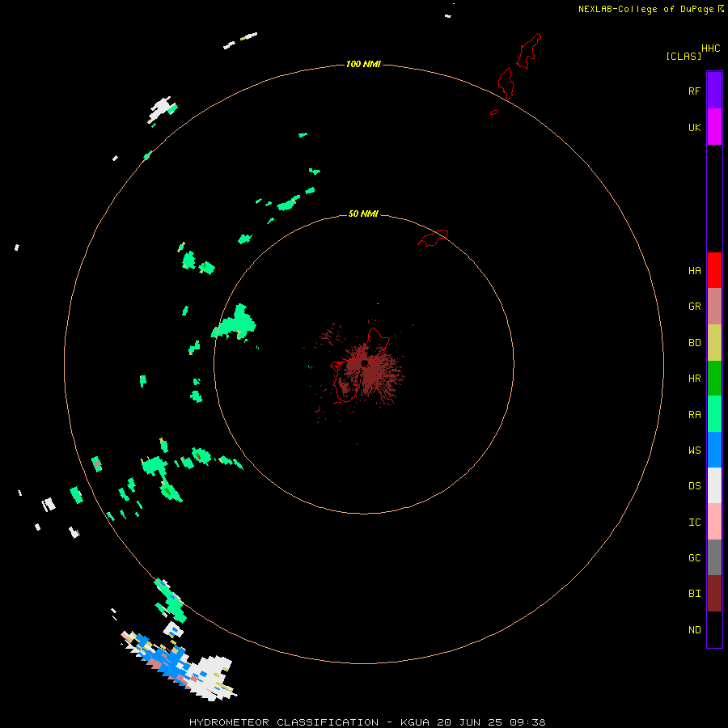Click the '09:38' timestamp text
The width and height of the screenshot is (728, 728).
coord(527,722)
